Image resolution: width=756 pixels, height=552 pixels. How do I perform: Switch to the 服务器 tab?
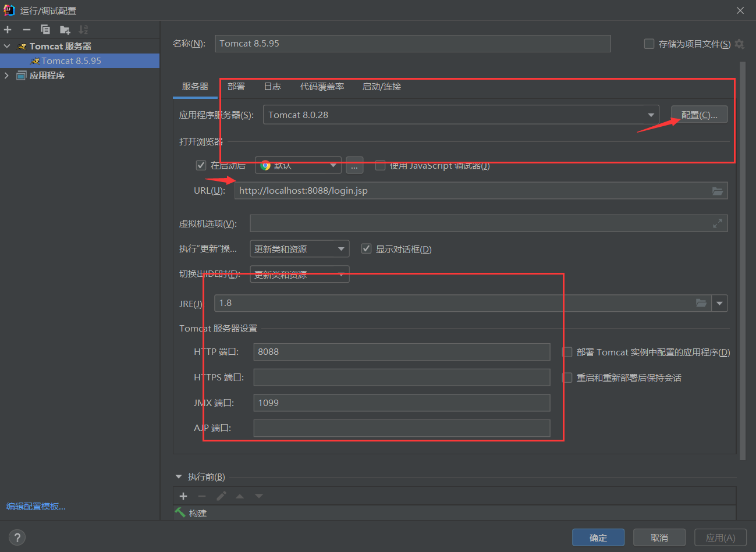click(x=195, y=87)
